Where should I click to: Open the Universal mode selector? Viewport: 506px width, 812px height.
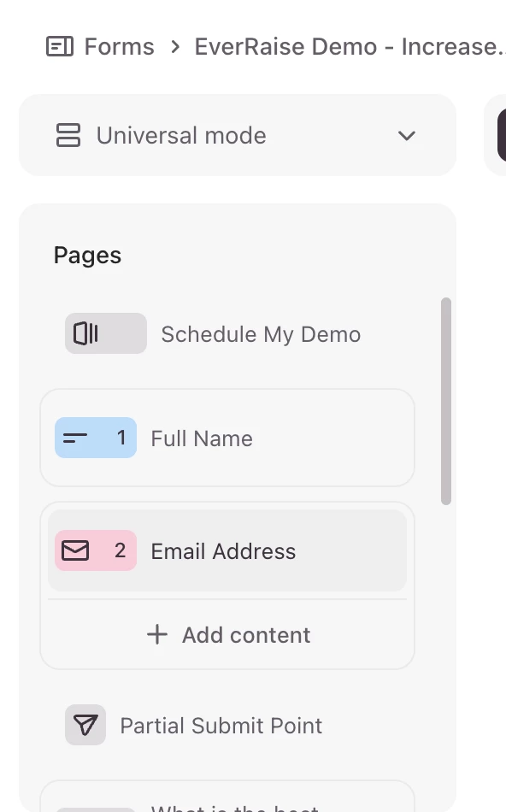(238, 135)
